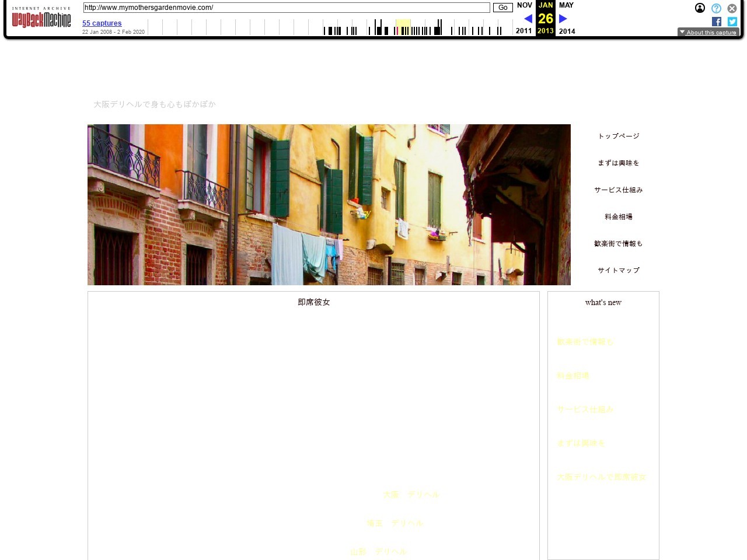Jump to MAY 2014 capture

566,5
